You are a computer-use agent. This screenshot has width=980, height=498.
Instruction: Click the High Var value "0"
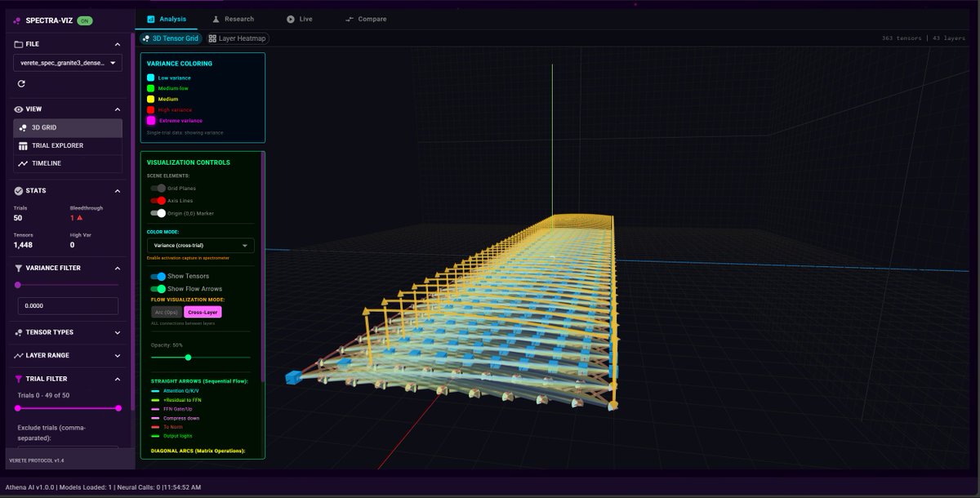point(72,245)
